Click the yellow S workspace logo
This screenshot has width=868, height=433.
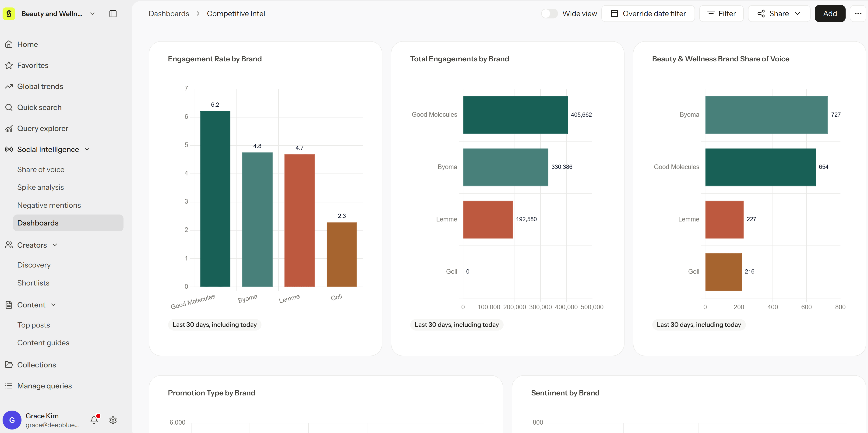pos(9,14)
